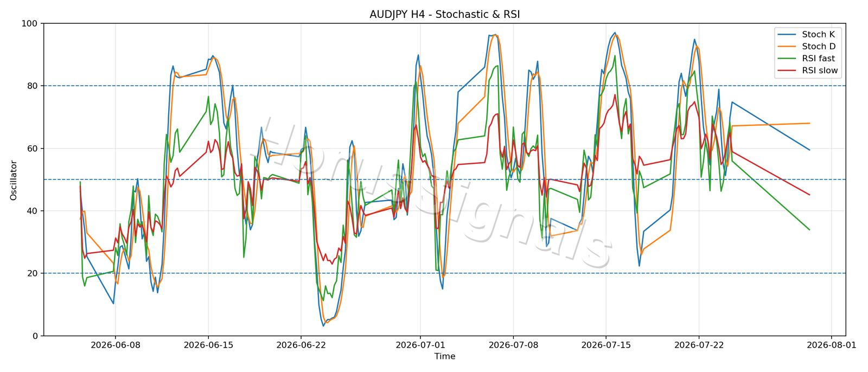Click the x-axis date 2026-06-15

click(208, 344)
